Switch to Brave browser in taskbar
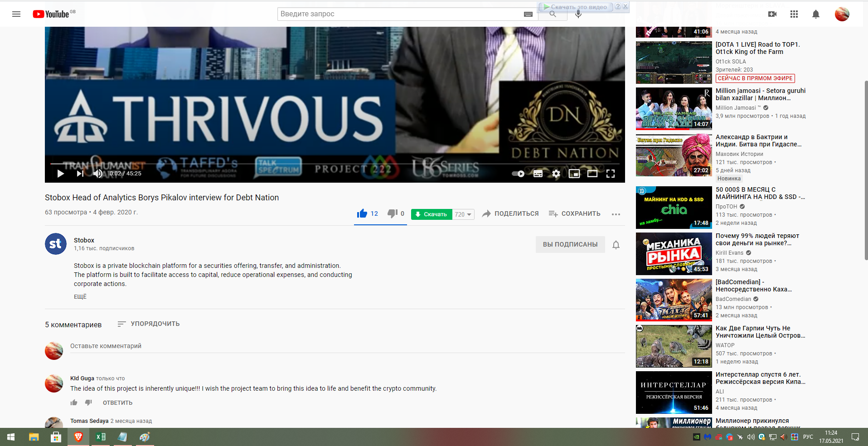868x446 pixels. click(78, 437)
